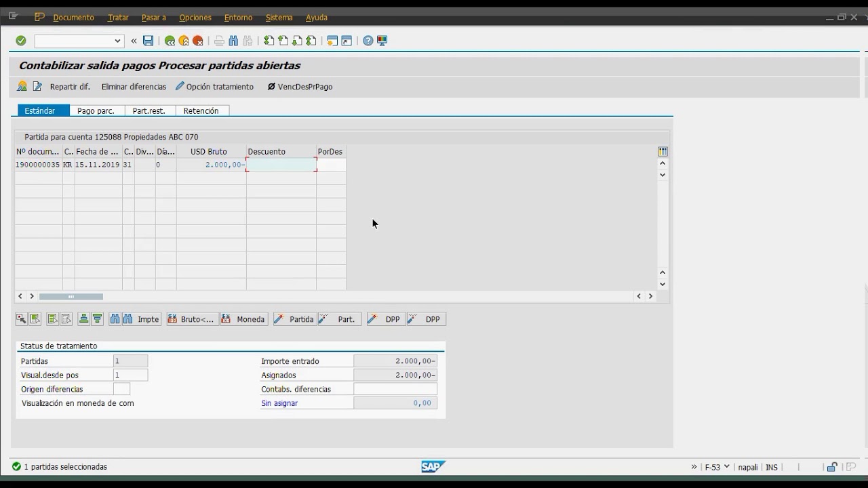
Task: Click the SAP logo in status bar
Action: (433, 466)
